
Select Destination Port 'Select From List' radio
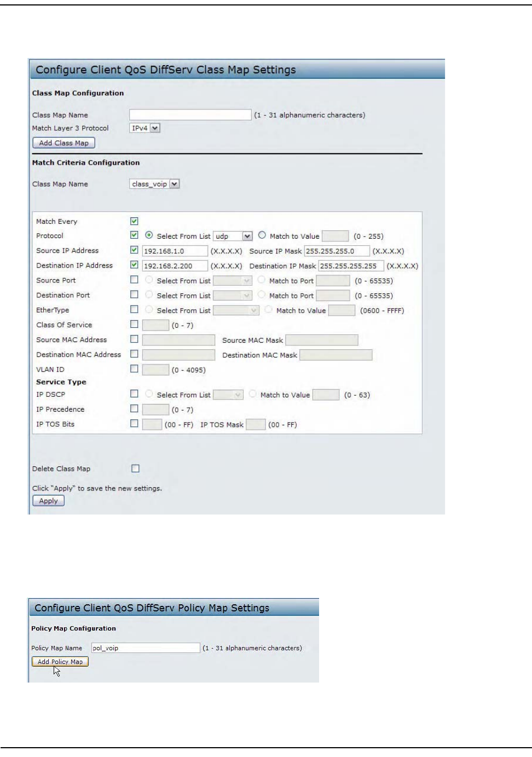pos(149,294)
